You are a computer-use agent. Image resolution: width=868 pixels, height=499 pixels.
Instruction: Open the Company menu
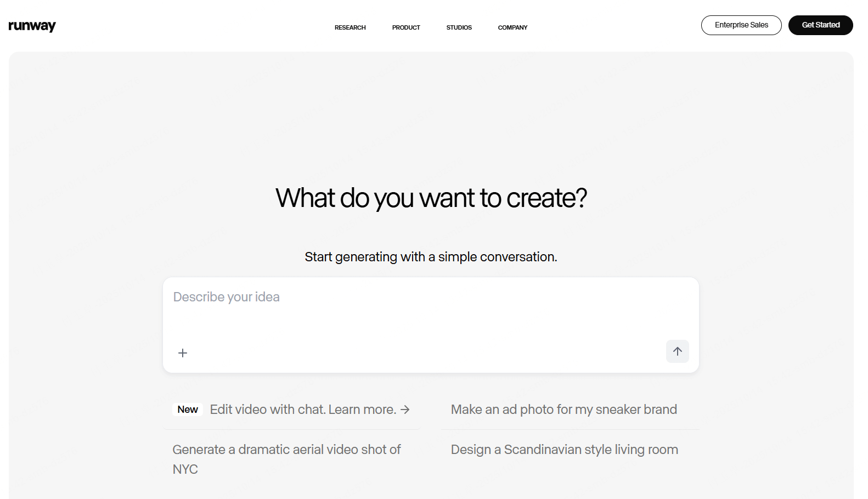[x=512, y=27]
